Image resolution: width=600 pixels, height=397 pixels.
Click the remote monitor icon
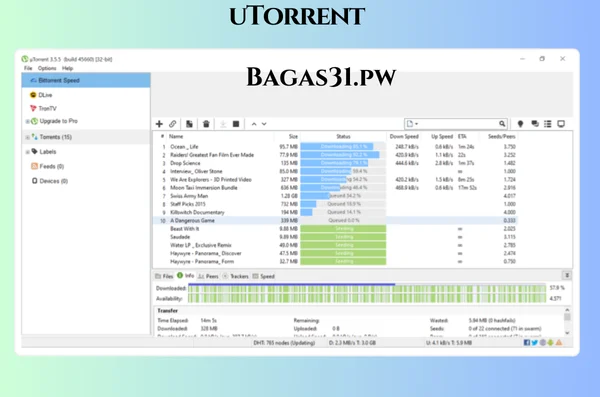click(561, 124)
